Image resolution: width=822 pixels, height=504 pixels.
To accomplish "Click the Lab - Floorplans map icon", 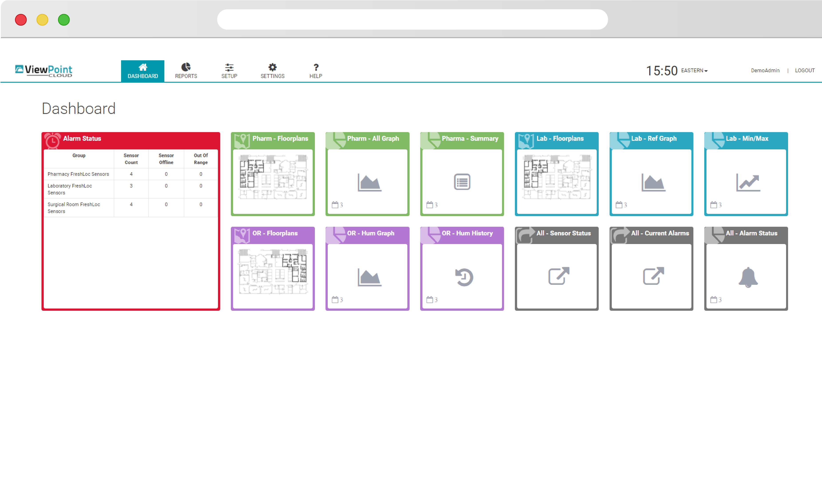I will click(x=526, y=141).
